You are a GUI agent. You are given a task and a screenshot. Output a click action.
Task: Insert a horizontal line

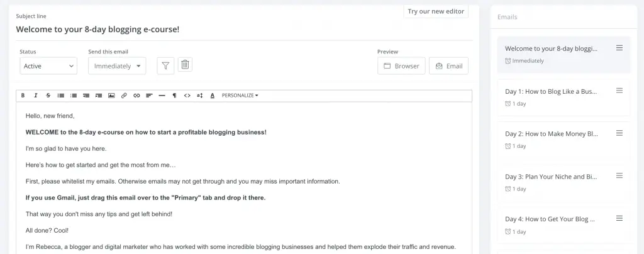[162, 96]
